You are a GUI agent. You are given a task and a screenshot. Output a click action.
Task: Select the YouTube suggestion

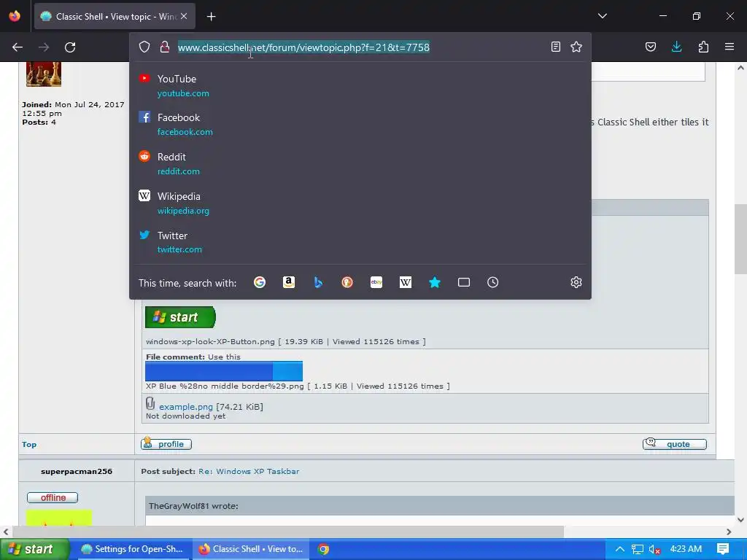pyautogui.click(x=360, y=86)
